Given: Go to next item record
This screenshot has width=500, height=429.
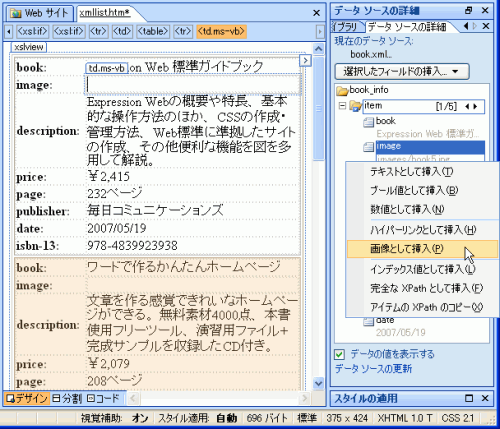Looking at the screenshot, I should coord(475,106).
